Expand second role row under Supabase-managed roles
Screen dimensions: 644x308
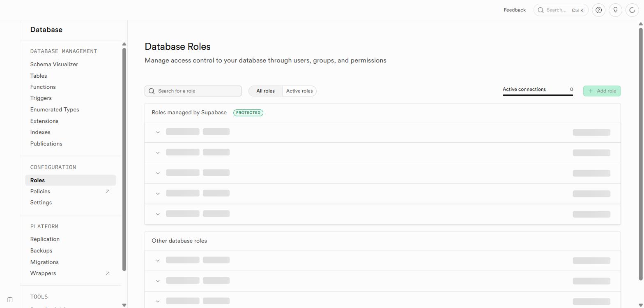click(158, 153)
